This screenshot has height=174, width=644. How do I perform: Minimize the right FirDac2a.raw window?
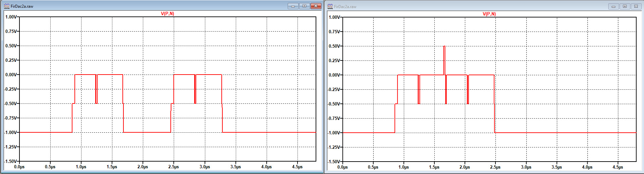pyautogui.click(x=613, y=6)
